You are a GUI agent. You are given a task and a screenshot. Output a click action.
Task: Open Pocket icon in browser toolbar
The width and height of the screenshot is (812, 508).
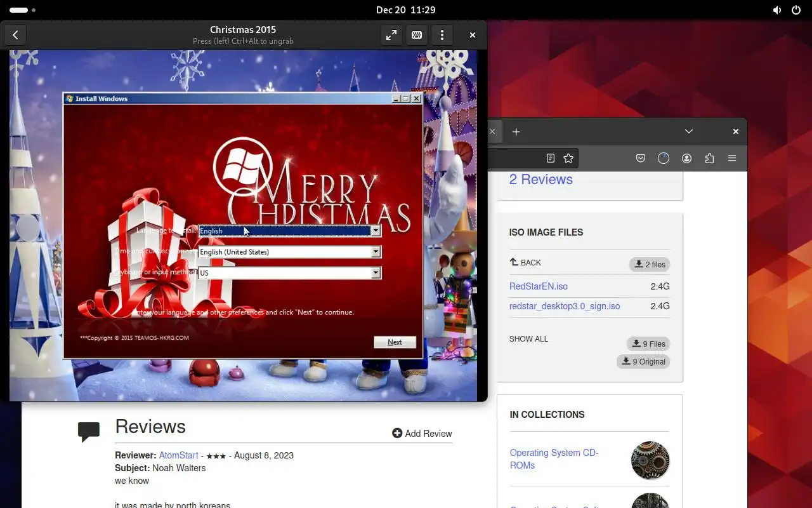641,158
